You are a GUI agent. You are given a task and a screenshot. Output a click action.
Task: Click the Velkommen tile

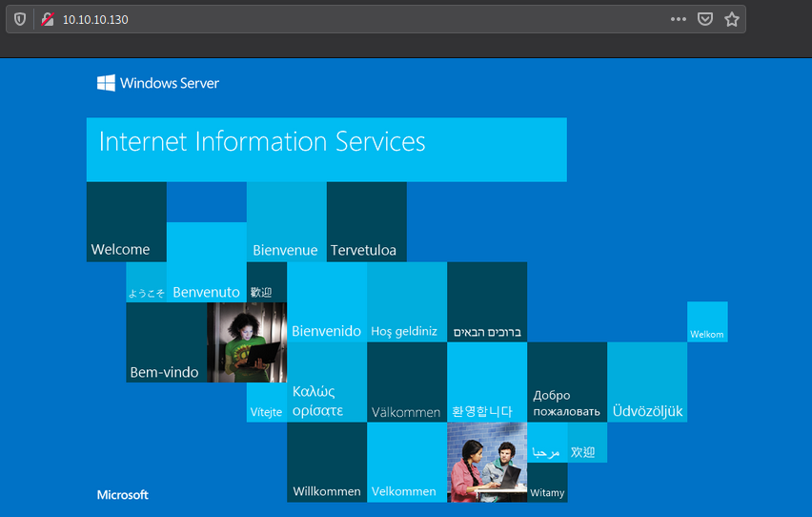407,462
